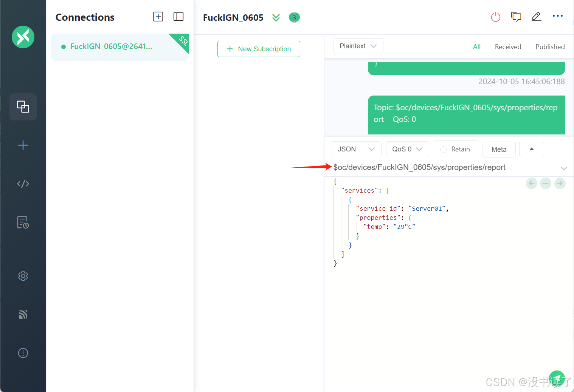Click the published message bubble with Topic
Screen dimensions: 574x392
point(466,115)
